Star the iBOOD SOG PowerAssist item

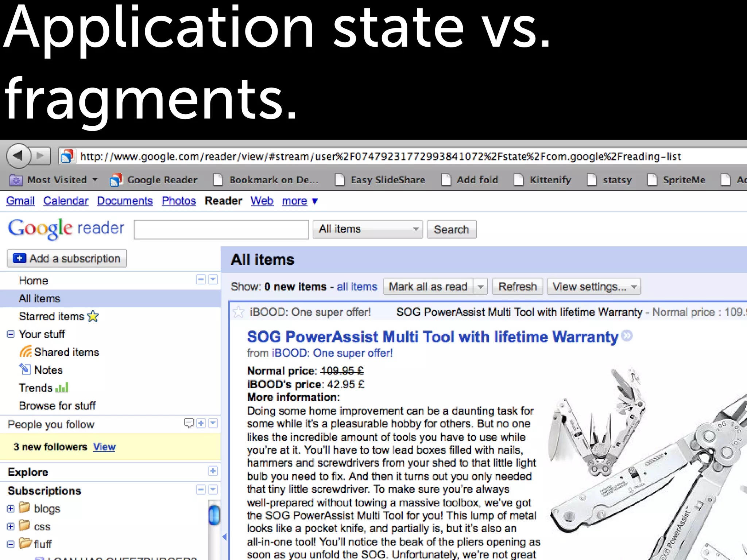(239, 312)
